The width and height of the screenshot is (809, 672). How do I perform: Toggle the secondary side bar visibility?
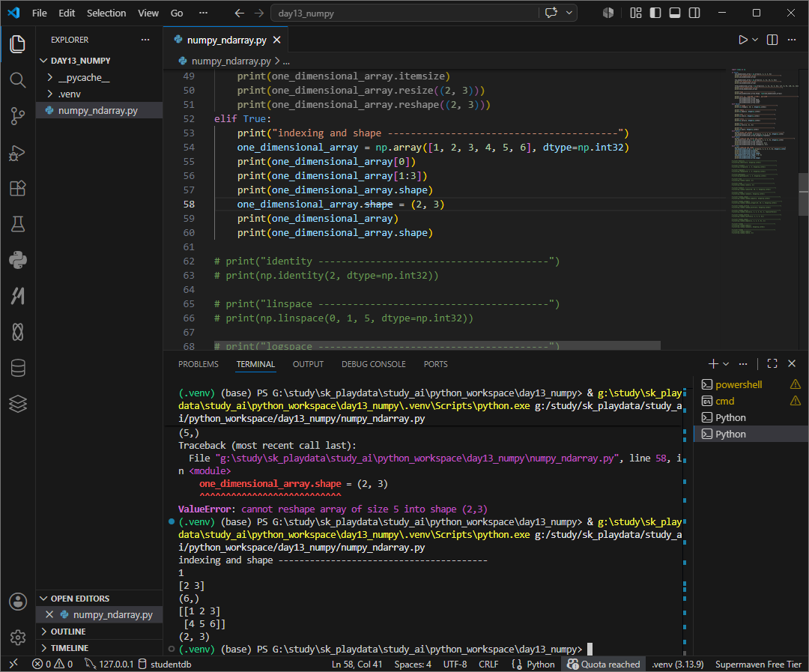[694, 13]
